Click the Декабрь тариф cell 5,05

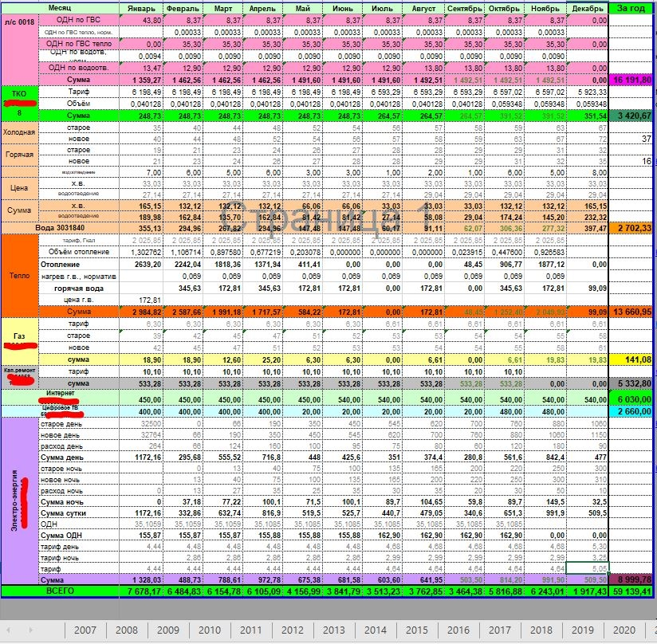[588, 568]
